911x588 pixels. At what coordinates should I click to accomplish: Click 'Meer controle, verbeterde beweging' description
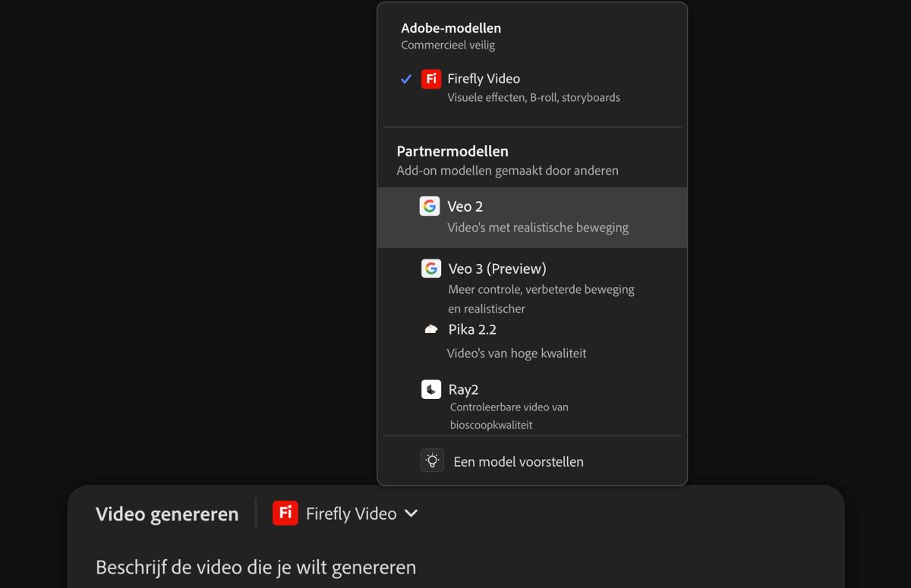point(541,289)
